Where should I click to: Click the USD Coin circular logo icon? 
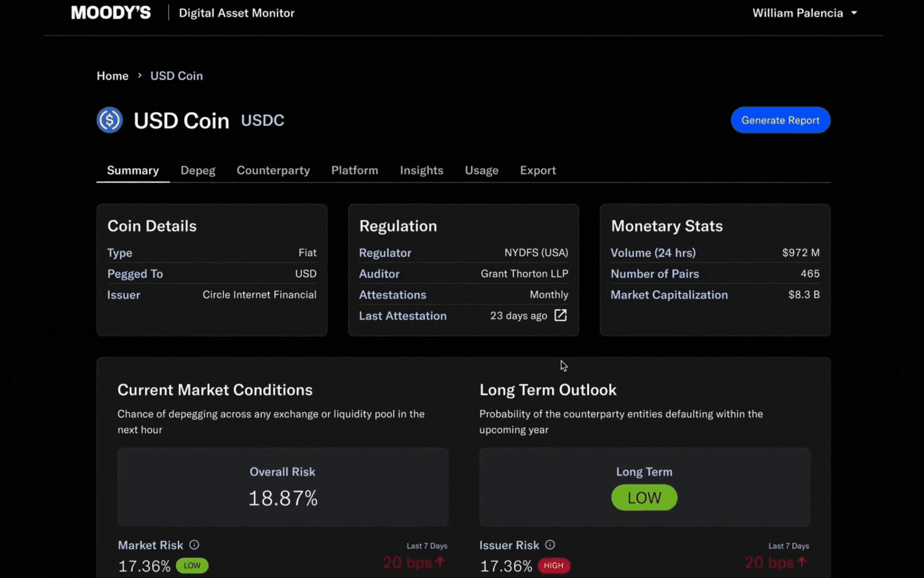110,120
